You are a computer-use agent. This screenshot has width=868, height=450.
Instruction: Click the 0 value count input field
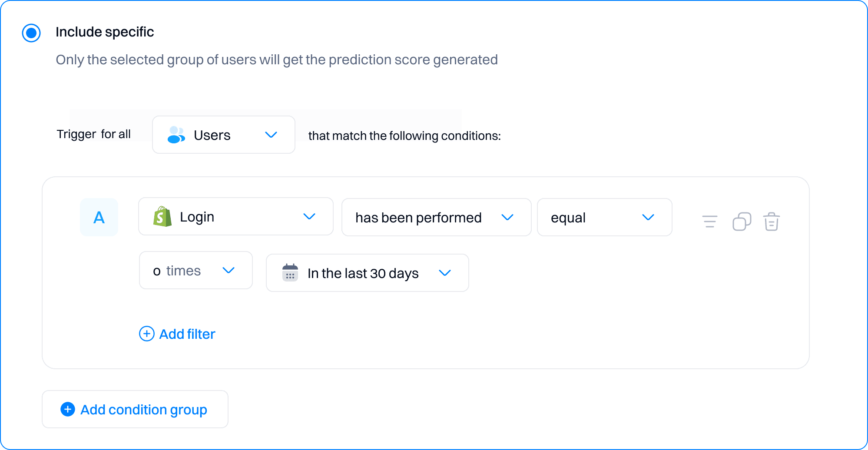click(157, 270)
